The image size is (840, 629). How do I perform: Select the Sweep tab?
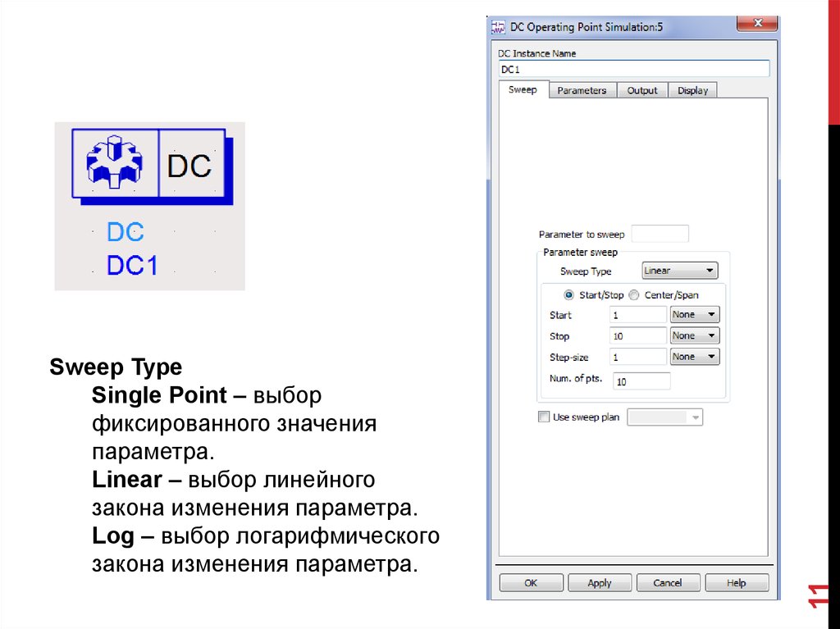tap(523, 89)
